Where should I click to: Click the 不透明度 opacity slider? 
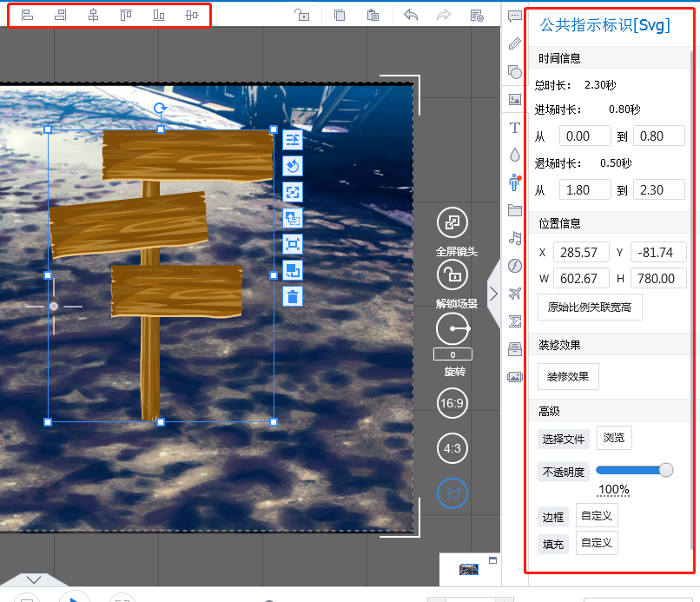634,470
